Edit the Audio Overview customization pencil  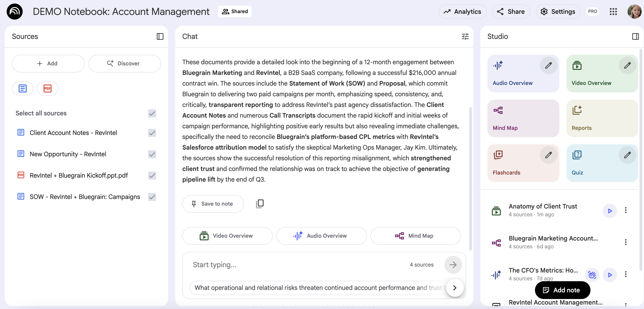(548, 66)
